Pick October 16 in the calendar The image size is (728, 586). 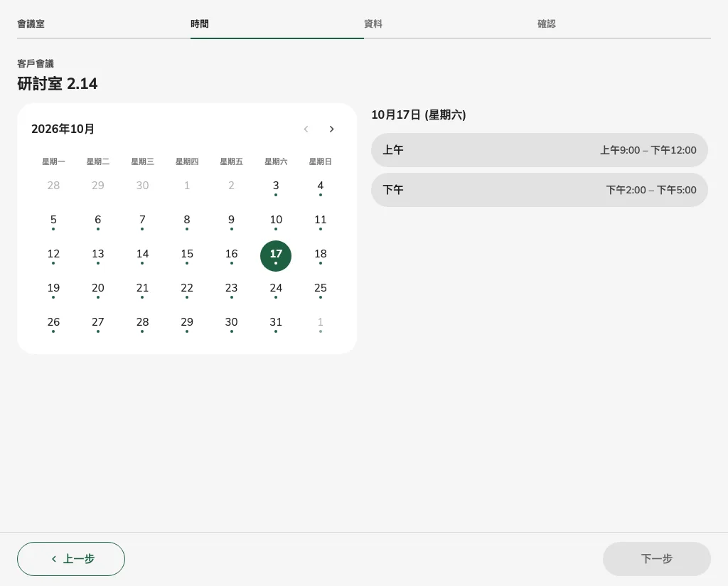[x=231, y=256]
